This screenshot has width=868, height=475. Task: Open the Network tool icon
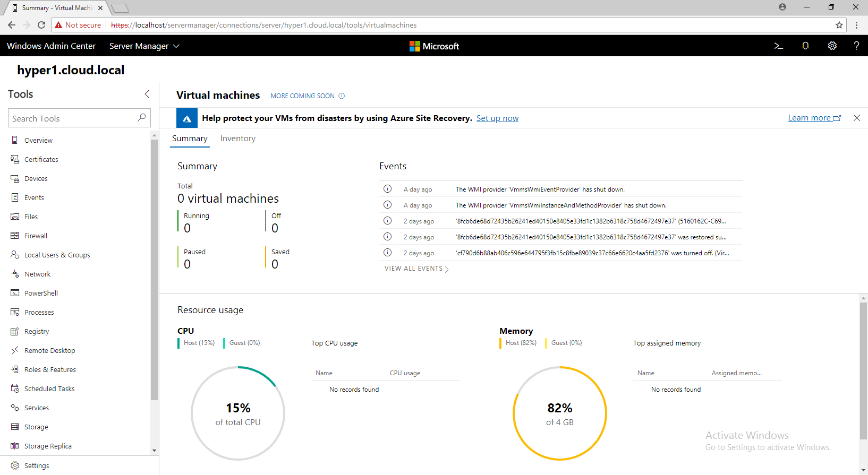pos(15,274)
